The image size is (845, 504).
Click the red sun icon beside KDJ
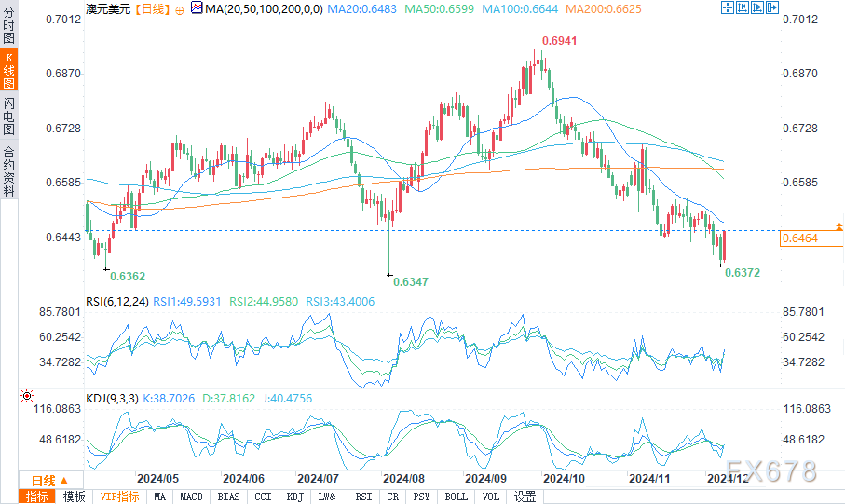coord(26,396)
